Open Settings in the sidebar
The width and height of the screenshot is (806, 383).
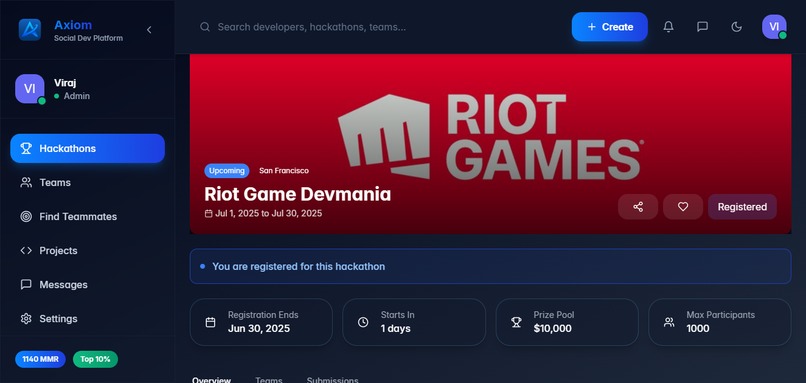(87, 319)
